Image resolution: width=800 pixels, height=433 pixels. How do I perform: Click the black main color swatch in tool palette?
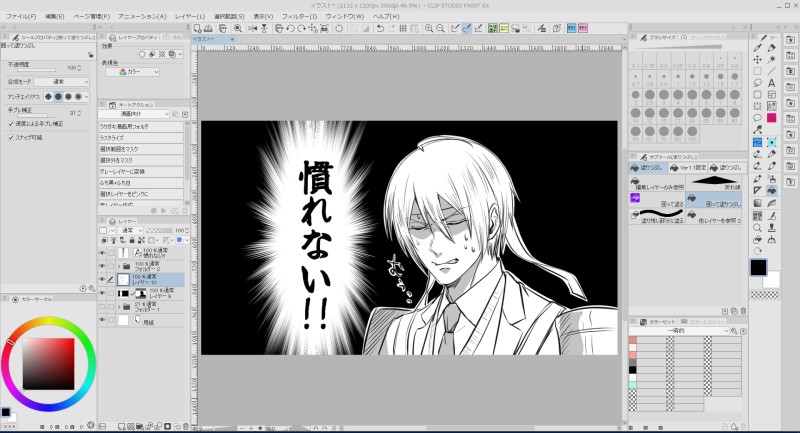coord(758,267)
